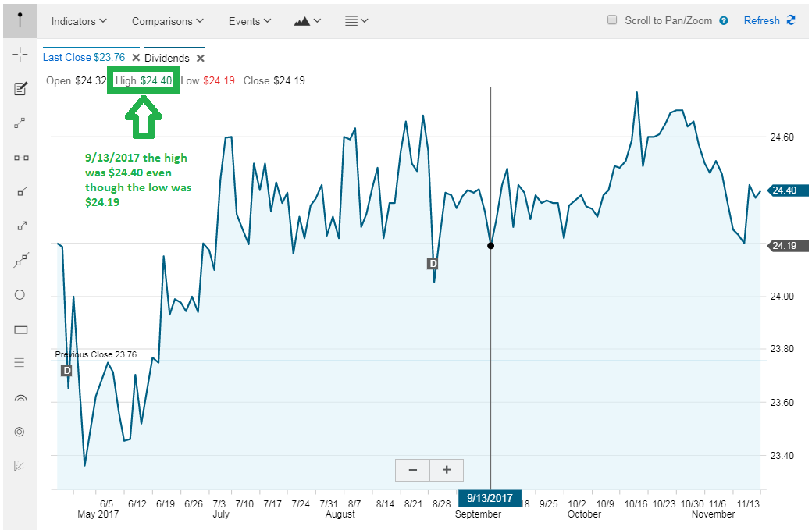Choose the ellipse drawing tool
This screenshot has width=812, height=530.
point(20,295)
